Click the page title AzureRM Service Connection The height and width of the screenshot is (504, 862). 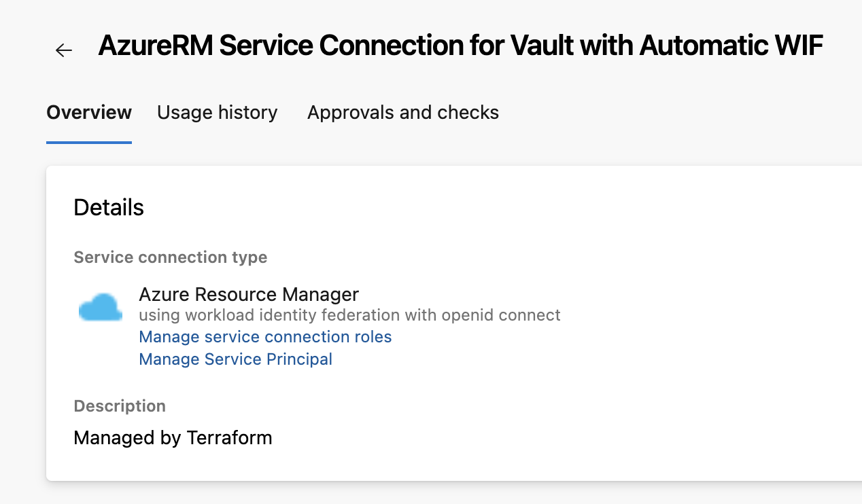coord(460,45)
